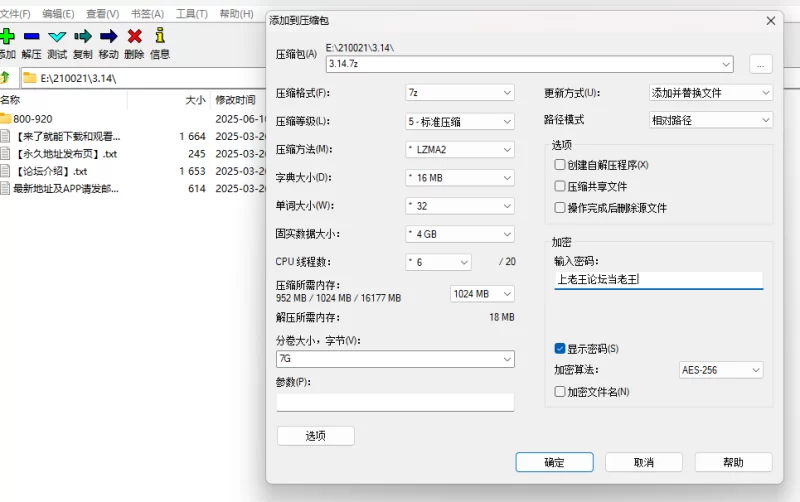Open the 字典大小 16 MB dropdown
The image size is (800, 502).
460,178
